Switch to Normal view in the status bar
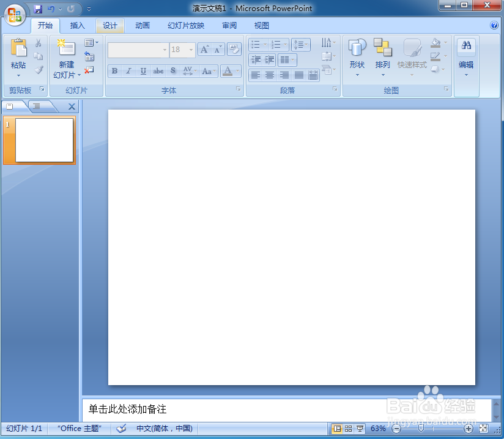Screen dimensions: 504x439 (x=337, y=429)
